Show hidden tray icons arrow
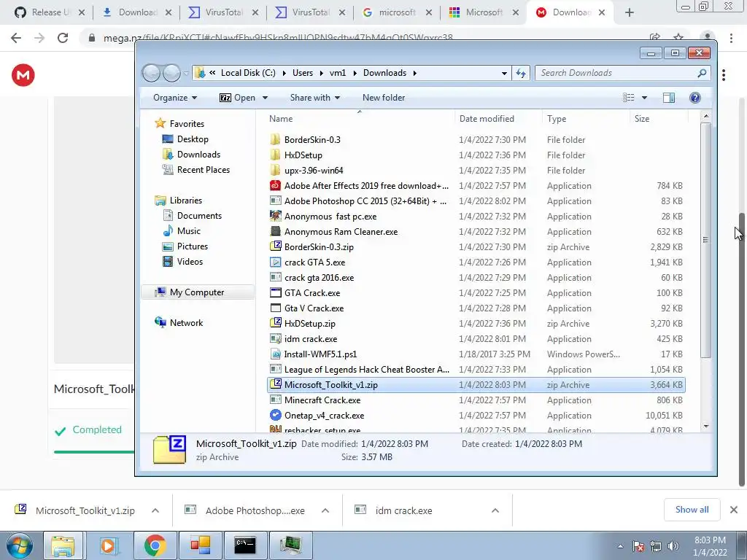 pos(620,546)
